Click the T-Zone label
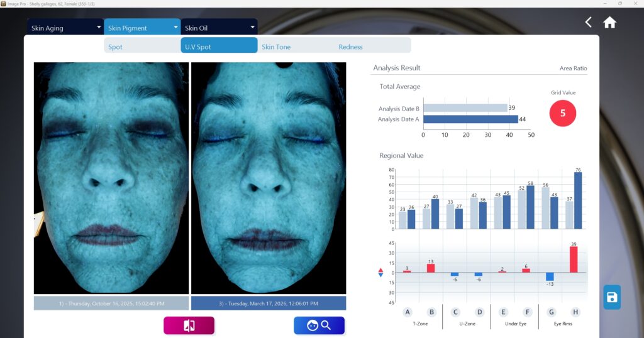 [x=419, y=324]
